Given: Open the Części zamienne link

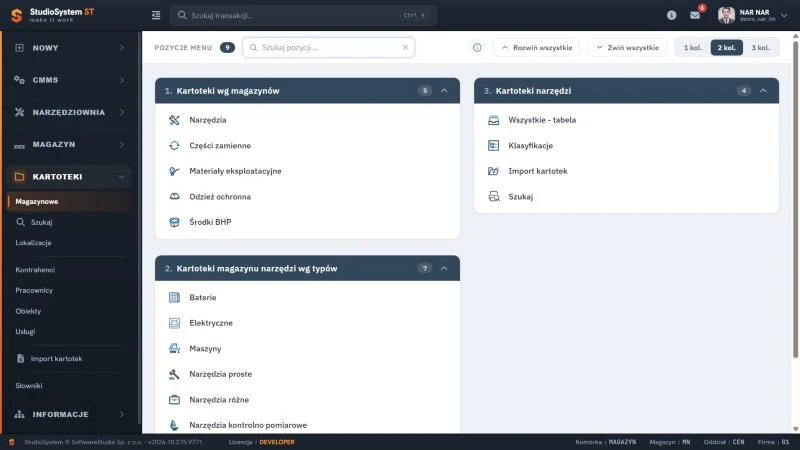Looking at the screenshot, I should 220,145.
